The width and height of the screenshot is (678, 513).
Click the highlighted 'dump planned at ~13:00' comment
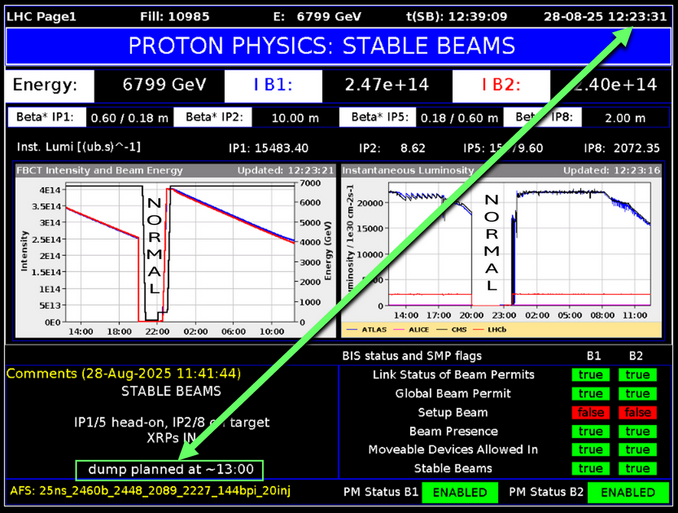point(172,470)
